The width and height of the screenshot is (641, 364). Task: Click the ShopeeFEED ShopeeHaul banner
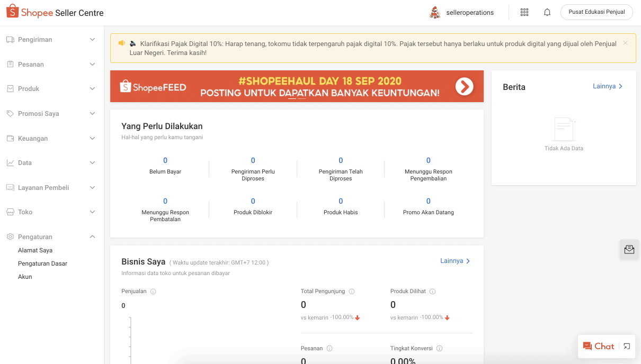(x=297, y=86)
